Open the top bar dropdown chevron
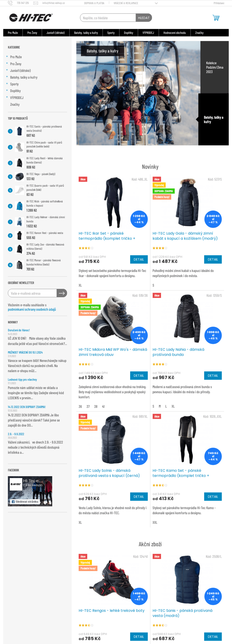The width and height of the screenshot is (232, 644). pyautogui.click(x=156, y=3)
